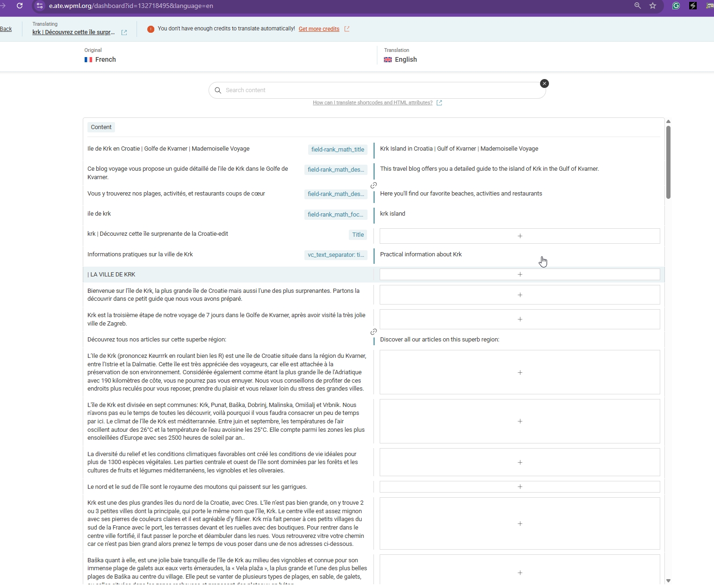Click the bookmark star in address bar

653,6
